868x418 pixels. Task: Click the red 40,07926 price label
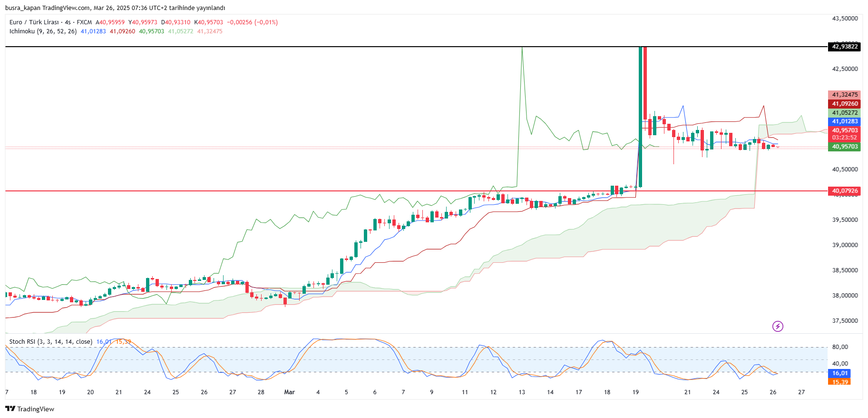[845, 191]
